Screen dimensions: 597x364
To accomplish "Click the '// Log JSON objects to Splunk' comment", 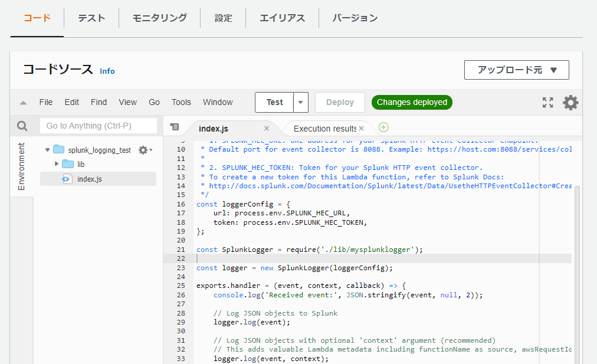I will point(275,313).
